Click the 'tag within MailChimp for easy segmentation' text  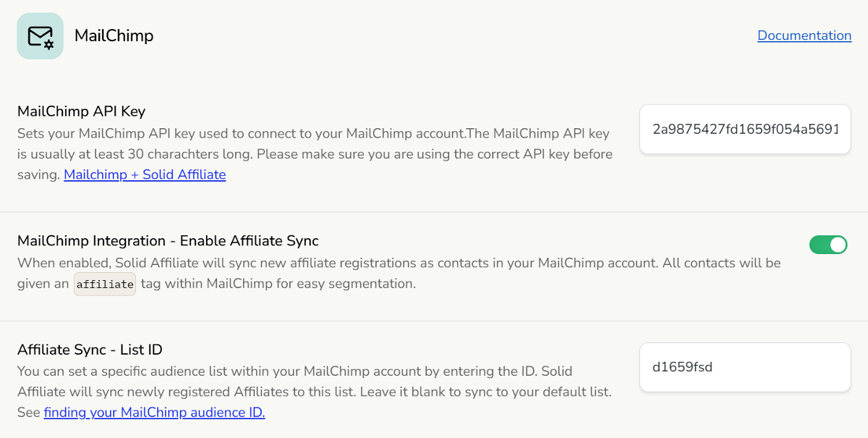pos(278,284)
